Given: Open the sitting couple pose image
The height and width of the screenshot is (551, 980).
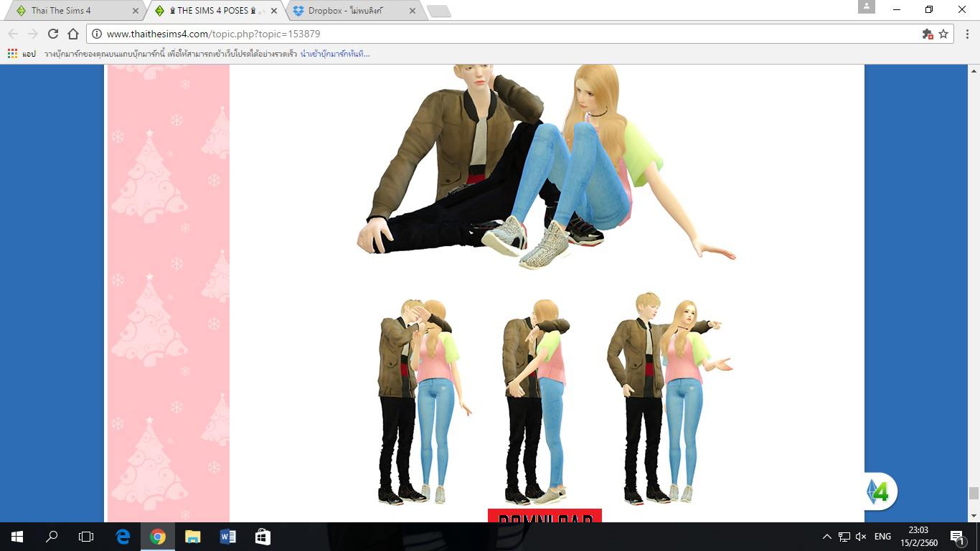Looking at the screenshot, I should tap(545, 167).
